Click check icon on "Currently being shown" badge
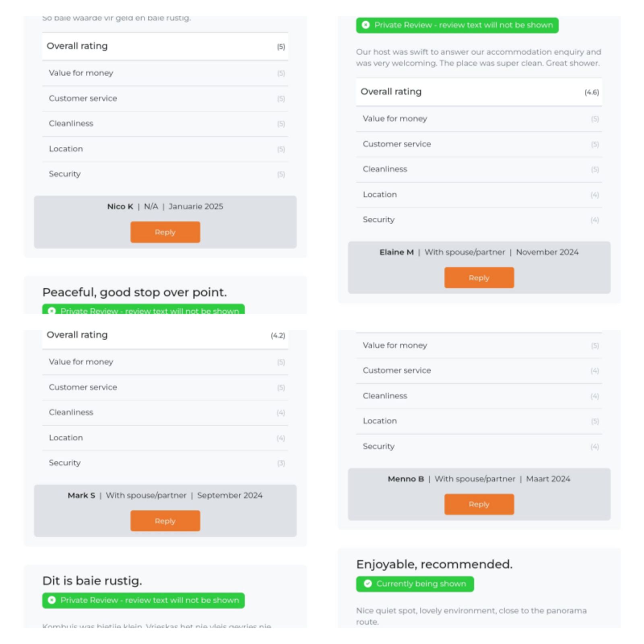The image size is (644, 644). 367,584
